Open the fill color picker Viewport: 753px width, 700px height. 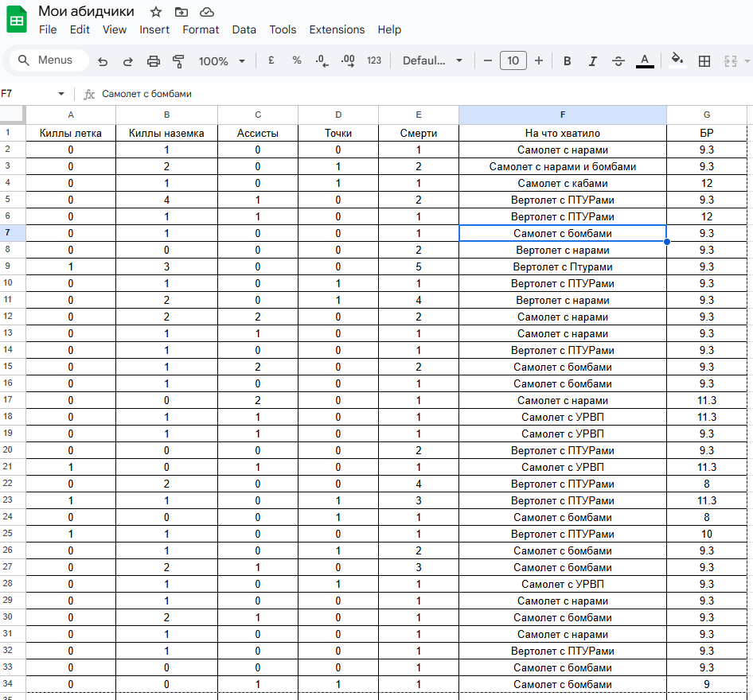pos(677,60)
